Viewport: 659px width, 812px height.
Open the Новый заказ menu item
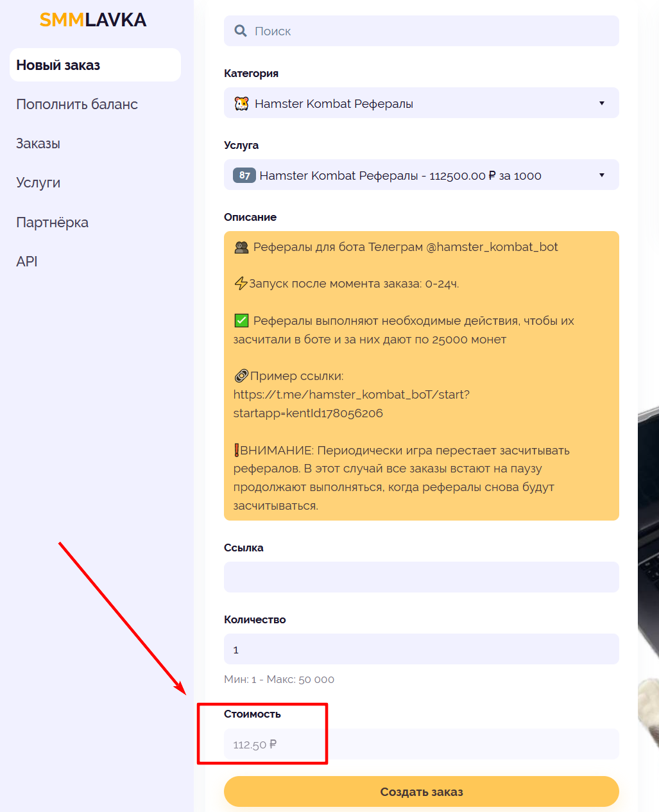[95, 65]
